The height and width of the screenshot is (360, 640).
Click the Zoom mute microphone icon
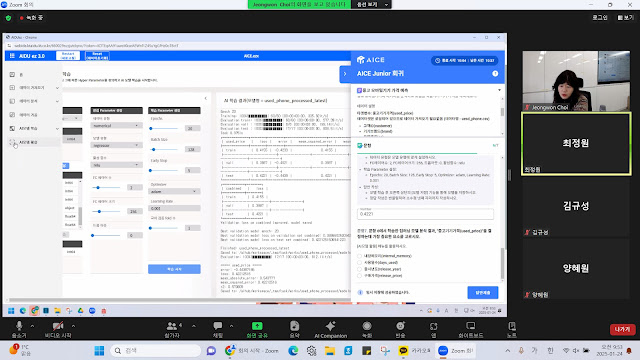click(x=19, y=326)
